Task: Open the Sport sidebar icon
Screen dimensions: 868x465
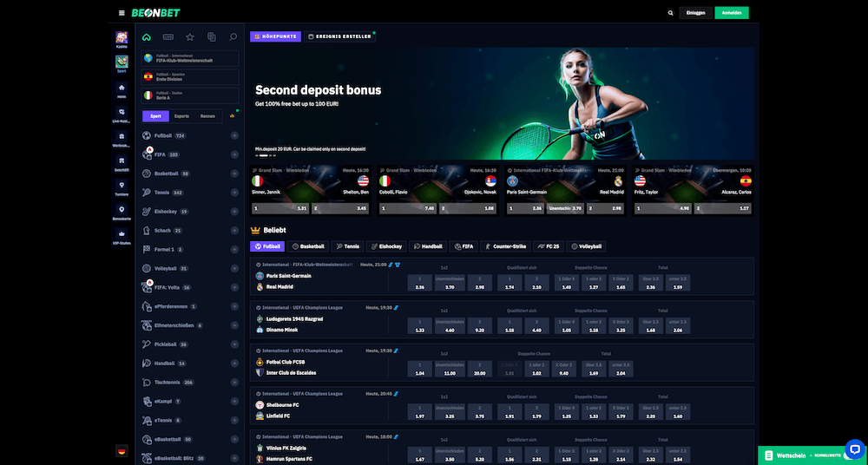Action: tap(122, 62)
